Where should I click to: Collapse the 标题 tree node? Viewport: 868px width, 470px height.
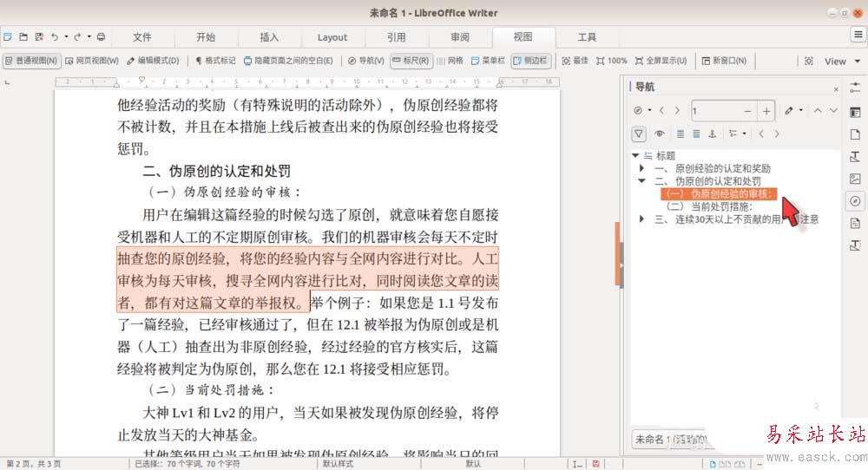(635, 156)
